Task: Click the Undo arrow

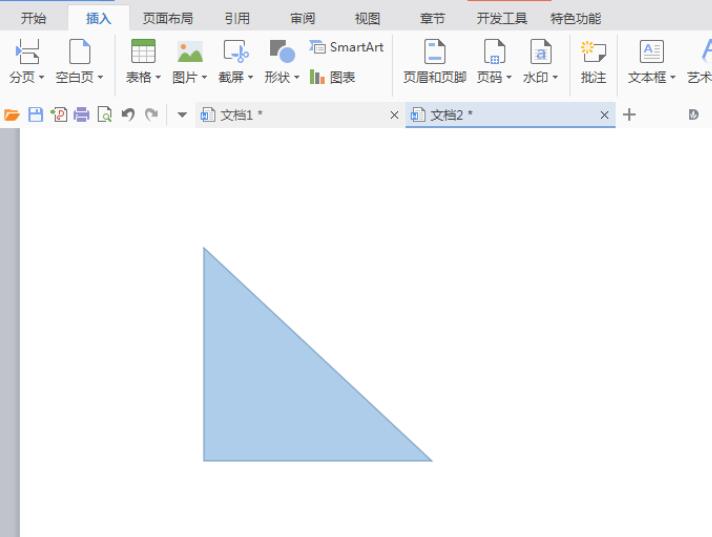Action: pyautogui.click(x=128, y=114)
